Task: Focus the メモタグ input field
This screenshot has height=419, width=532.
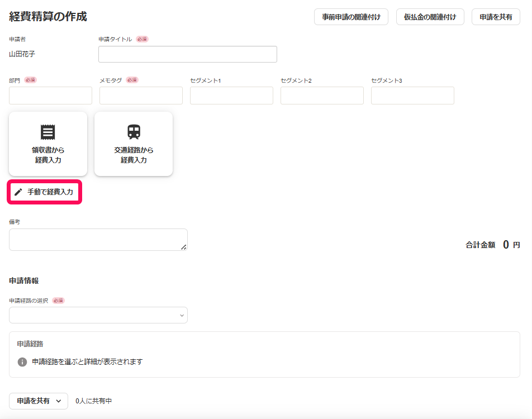Action: (141, 96)
